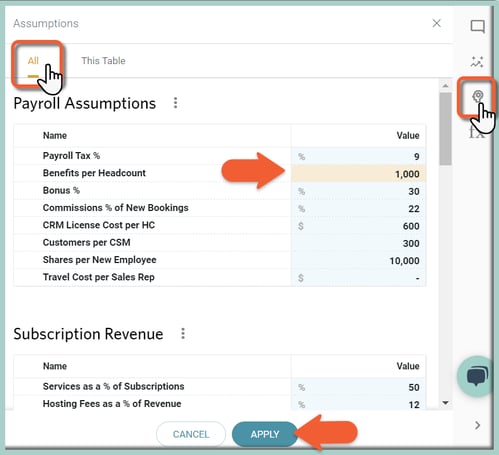
Task: Edit the Payroll Tax % value
Action: click(359, 156)
